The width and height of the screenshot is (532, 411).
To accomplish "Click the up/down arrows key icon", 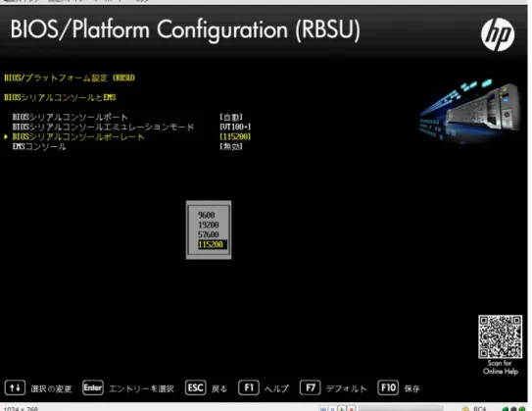I will (x=15, y=387).
